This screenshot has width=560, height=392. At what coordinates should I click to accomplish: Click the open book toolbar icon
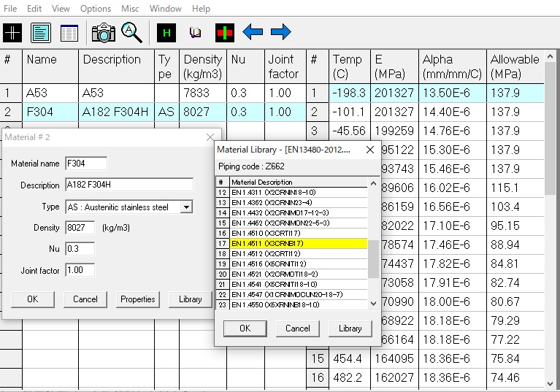click(x=195, y=33)
